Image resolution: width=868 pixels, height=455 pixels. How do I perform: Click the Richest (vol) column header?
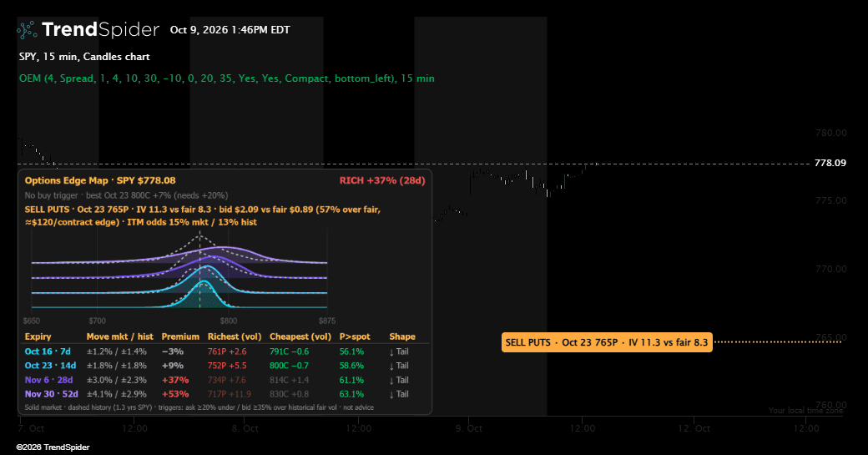pyautogui.click(x=235, y=336)
